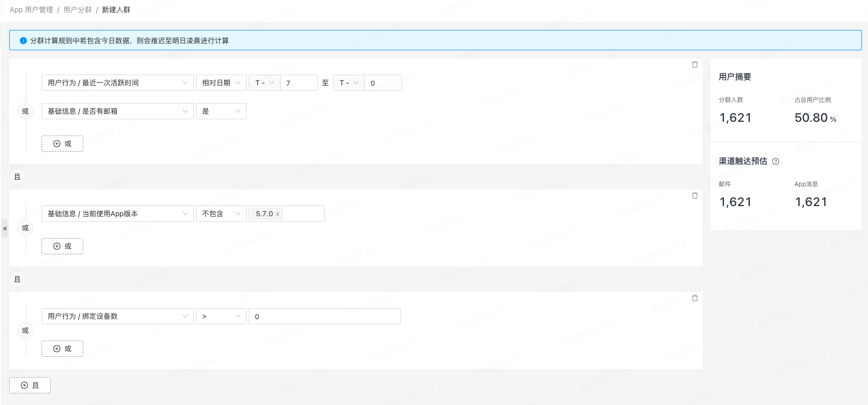Viewport: 868px width, 405px height.
Task: Click the 占总用户比例 label
Action: (813, 100)
